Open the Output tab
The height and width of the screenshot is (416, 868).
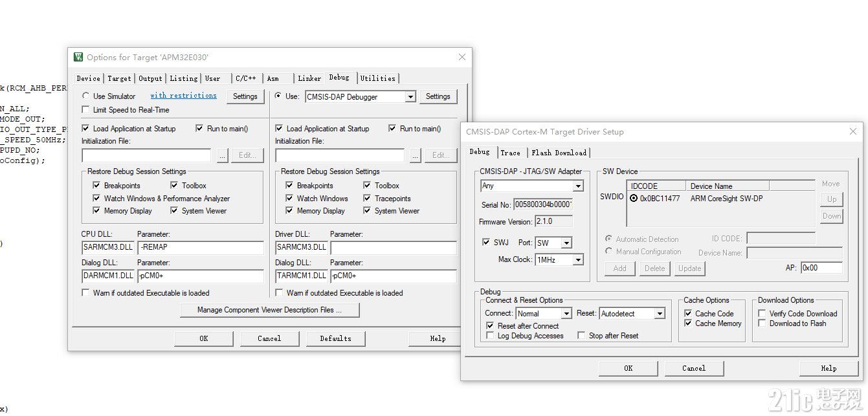[150, 78]
